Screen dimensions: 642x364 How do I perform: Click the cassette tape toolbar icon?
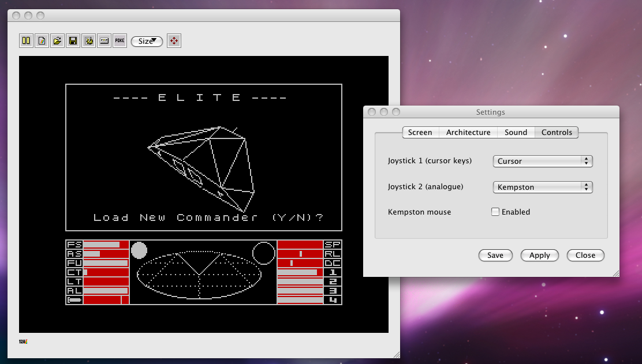tap(104, 41)
